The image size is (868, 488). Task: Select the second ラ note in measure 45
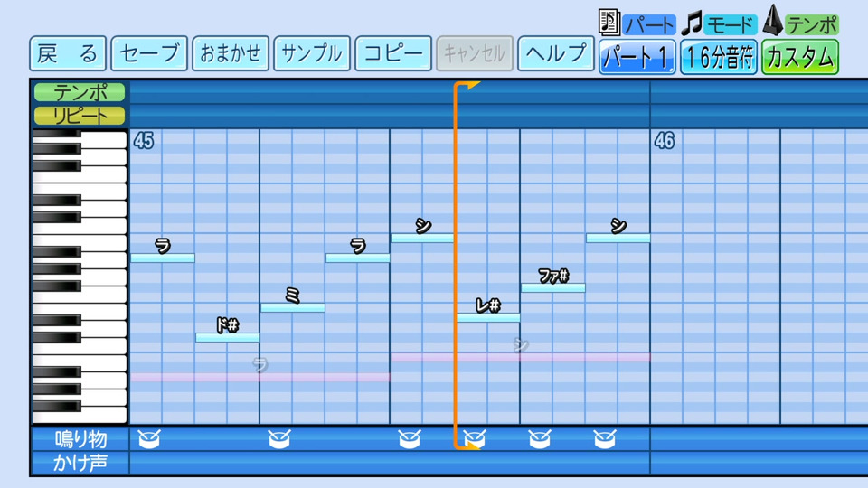click(x=358, y=258)
